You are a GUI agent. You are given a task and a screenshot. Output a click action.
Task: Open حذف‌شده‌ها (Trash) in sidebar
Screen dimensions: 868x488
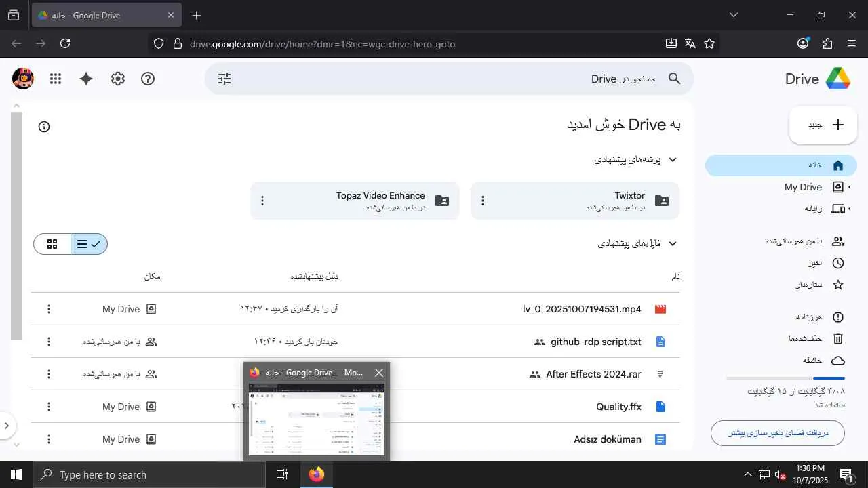[x=781, y=339]
